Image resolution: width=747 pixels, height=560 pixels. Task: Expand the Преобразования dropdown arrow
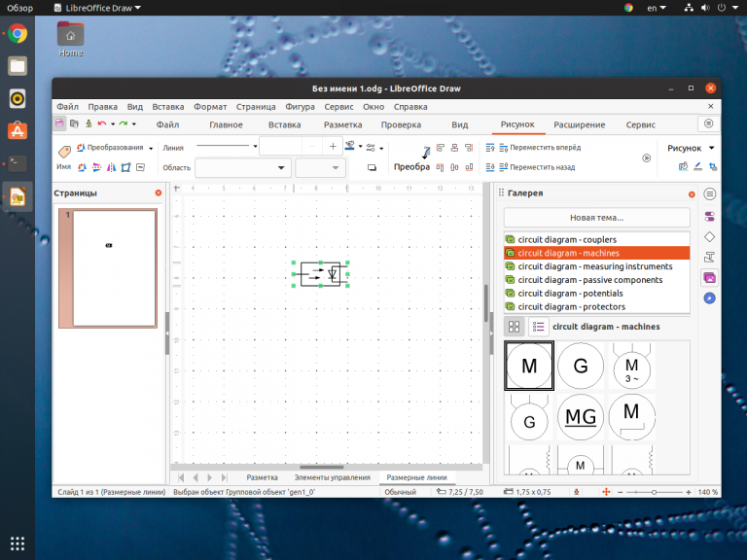pyautogui.click(x=152, y=148)
